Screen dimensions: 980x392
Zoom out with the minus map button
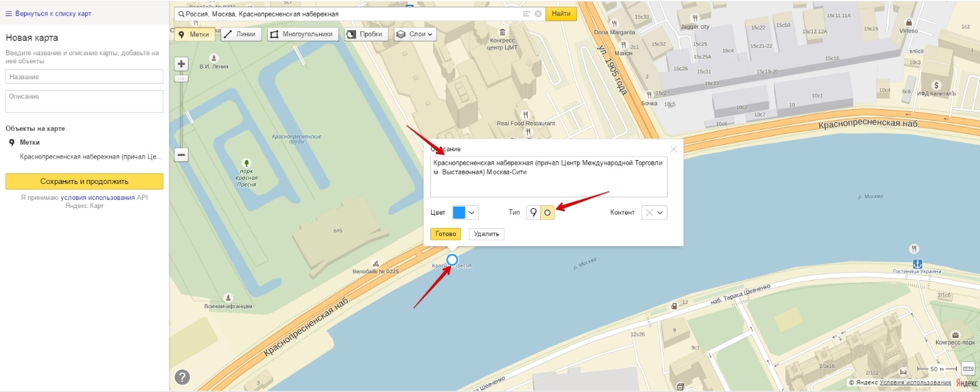[x=181, y=155]
